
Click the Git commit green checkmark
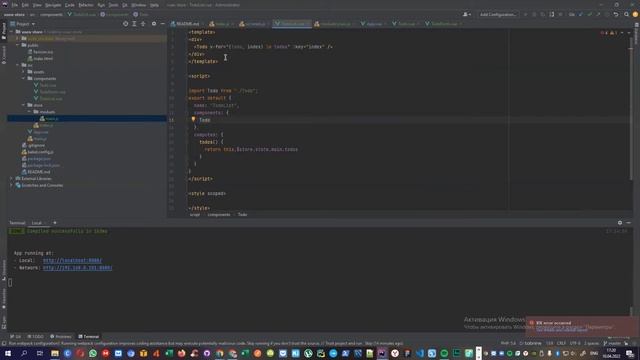(x=590, y=14)
